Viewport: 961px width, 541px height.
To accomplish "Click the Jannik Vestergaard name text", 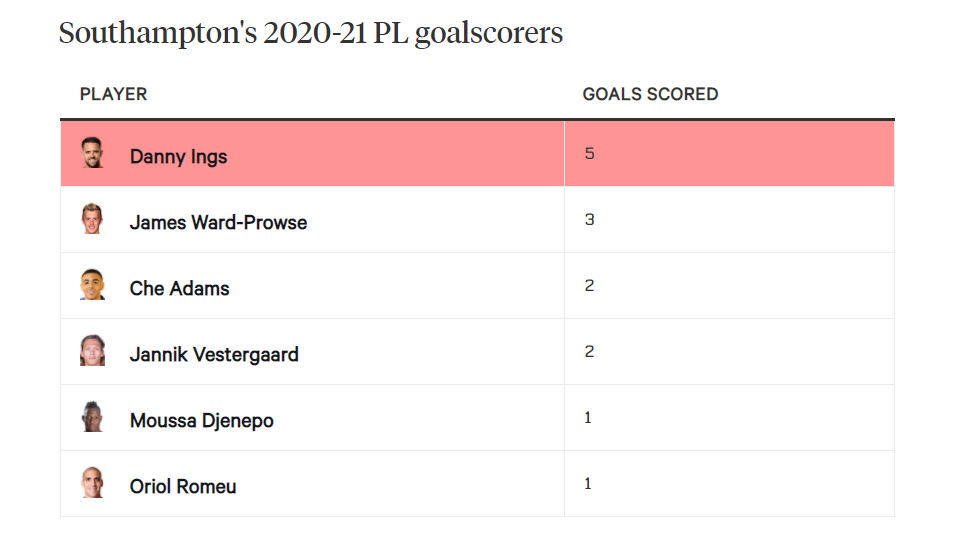I will 214,355.
